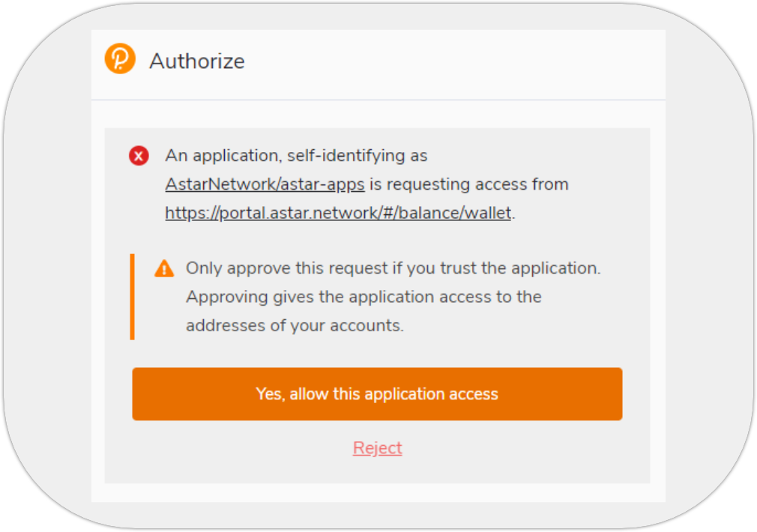Open the portal.astar.network wallet URL link
757x532 pixels.
click(x=338, y=213)
